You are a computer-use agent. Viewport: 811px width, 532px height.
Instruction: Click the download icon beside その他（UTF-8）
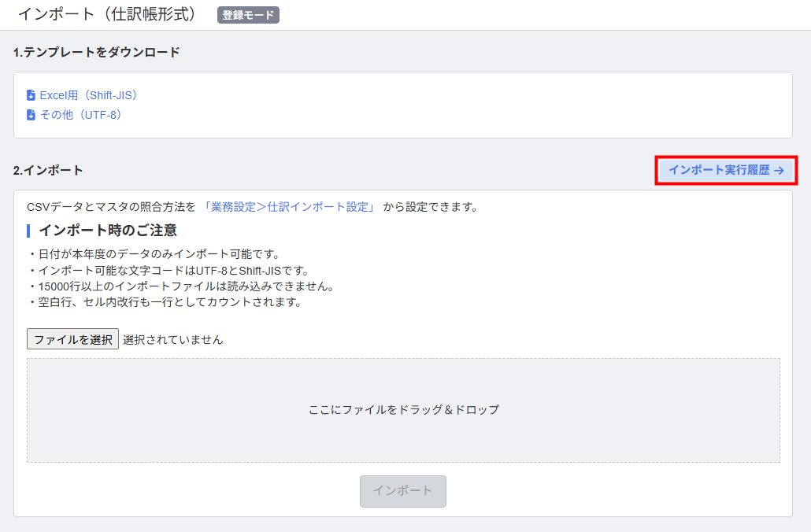pyautogui.click(x=31, y=115)
